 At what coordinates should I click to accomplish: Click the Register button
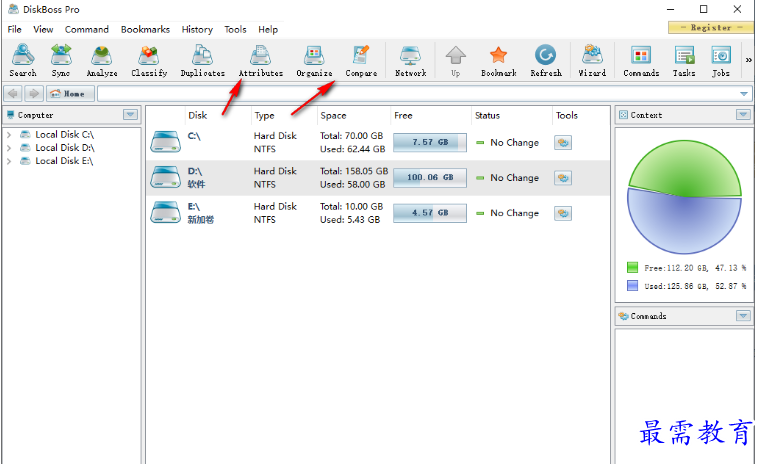(711, 28)
